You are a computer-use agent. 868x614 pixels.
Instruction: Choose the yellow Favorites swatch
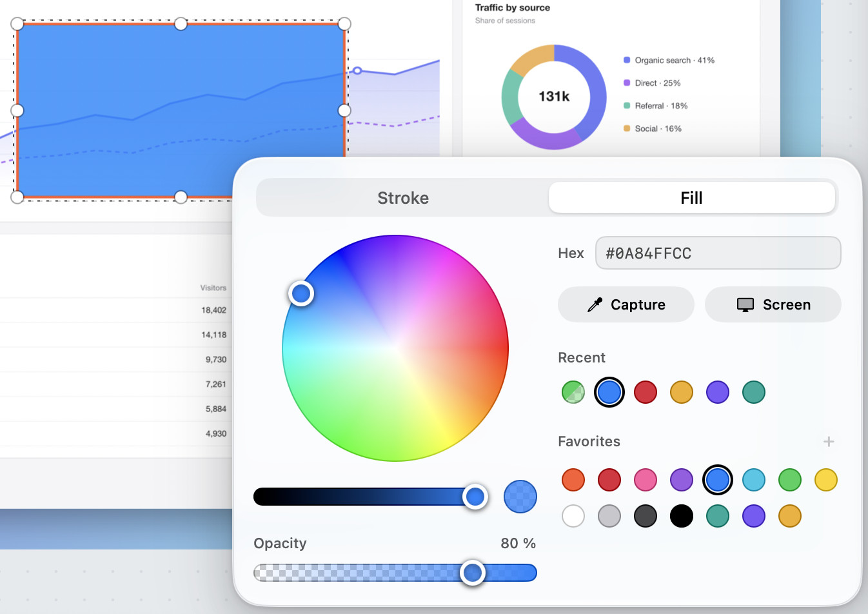click(826, 480)
